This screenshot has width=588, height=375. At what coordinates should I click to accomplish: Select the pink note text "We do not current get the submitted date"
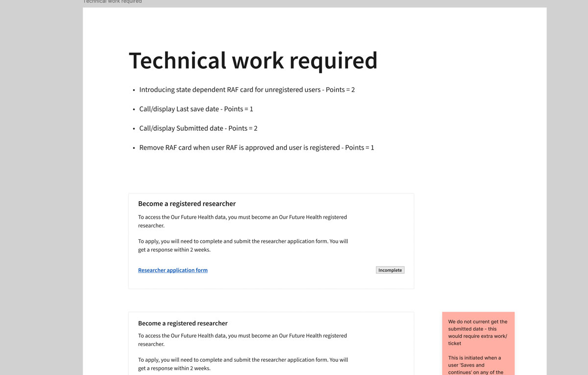[478, 332]
